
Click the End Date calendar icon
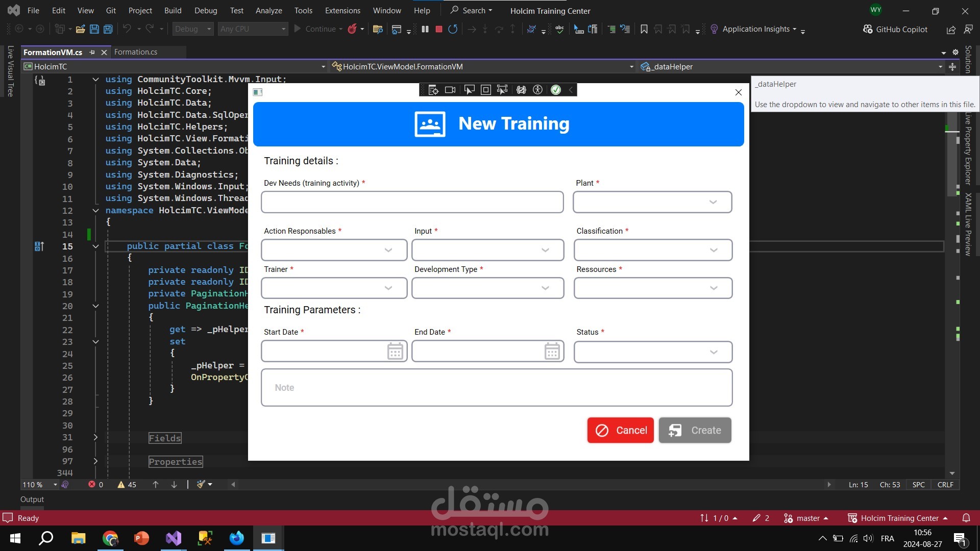coord(552,351)
